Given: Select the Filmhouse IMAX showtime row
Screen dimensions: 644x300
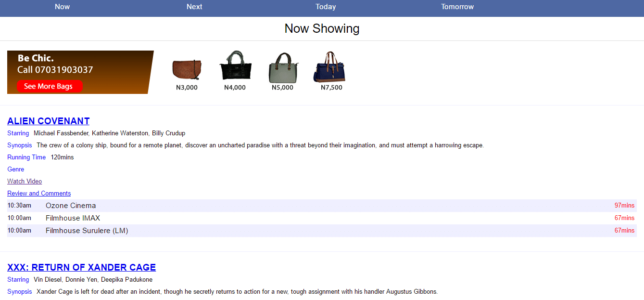Looking at the screenshot, I should 322,218.
